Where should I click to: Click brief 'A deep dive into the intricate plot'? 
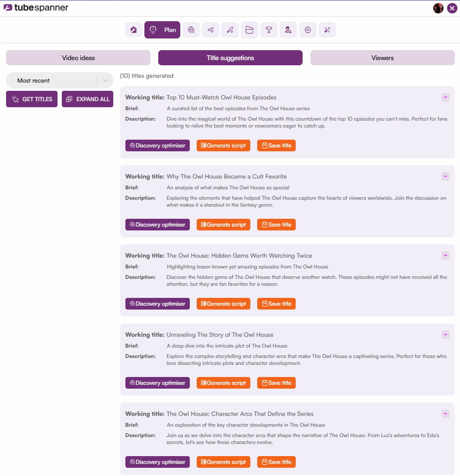[x=227, y=346]
